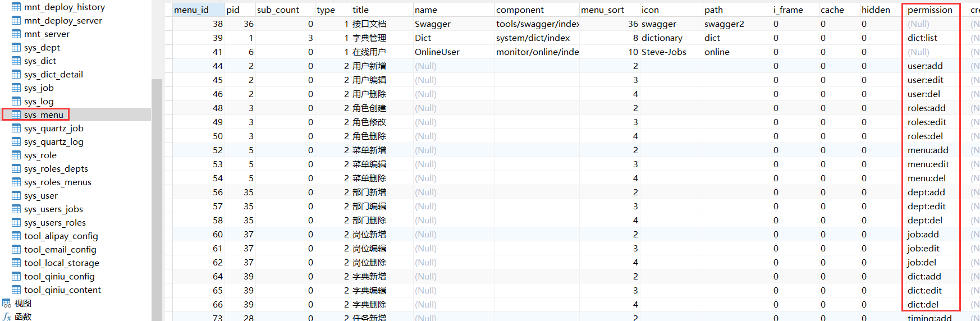This screenshot has height=321, width=980.
Task: Select the cell 'OnlineUser'
Action: click(454, 52)
